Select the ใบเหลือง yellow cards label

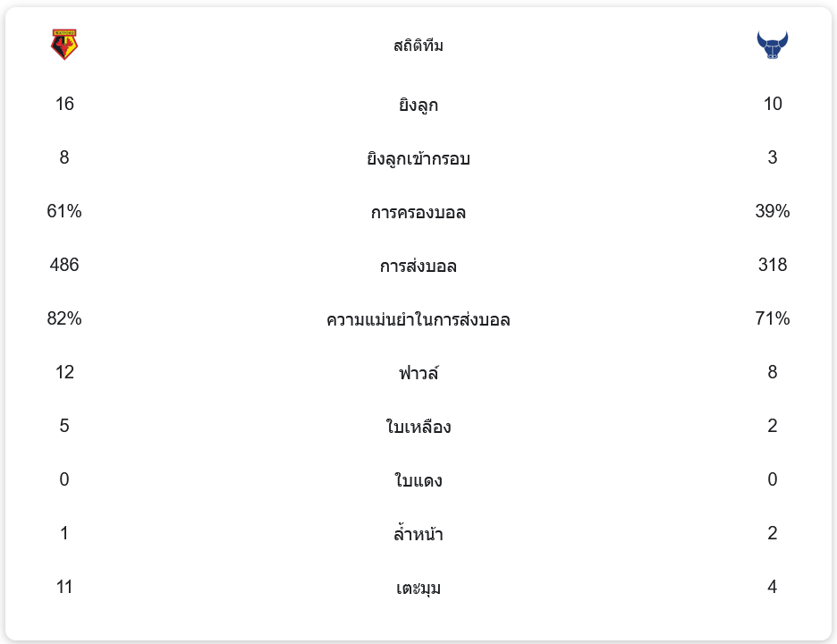click(418, 428)
